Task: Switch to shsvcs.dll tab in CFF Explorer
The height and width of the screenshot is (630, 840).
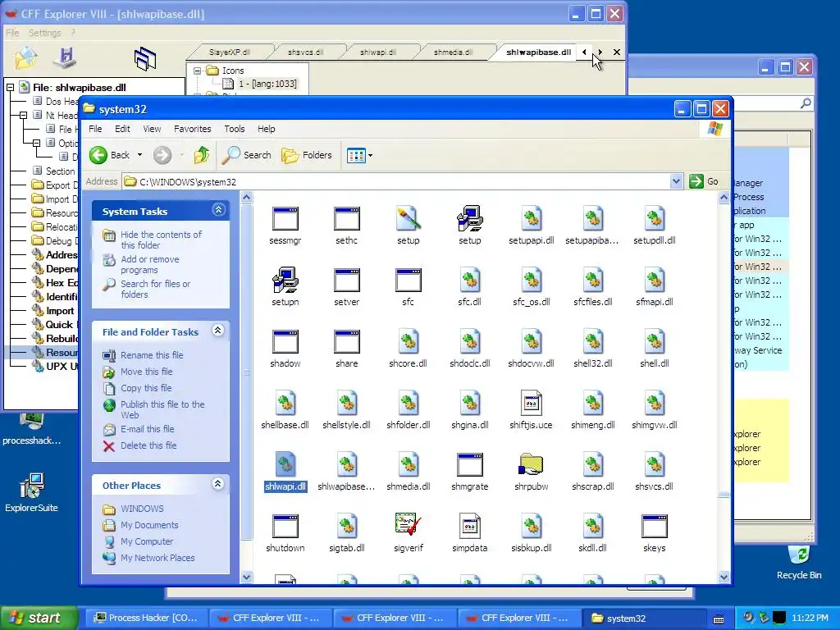Action: (x=305, y=52)
